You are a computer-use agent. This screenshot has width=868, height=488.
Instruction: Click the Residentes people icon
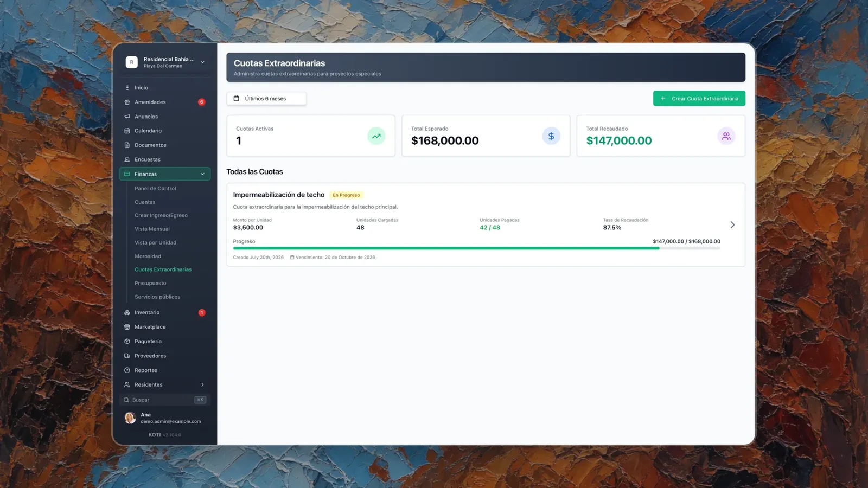[127, 385]
